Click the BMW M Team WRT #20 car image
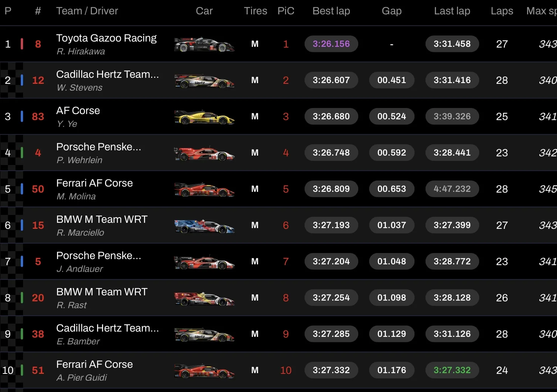Screen dimensions: 557x392 (x=204, y=298)
